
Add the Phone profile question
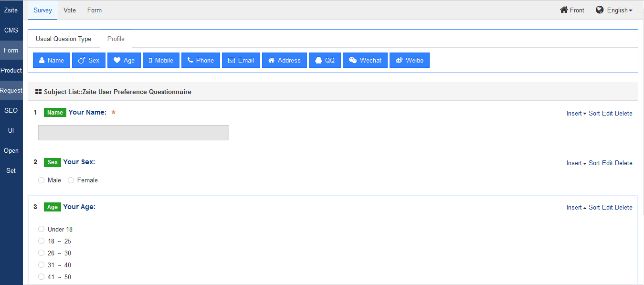click(x=201, y=60)
